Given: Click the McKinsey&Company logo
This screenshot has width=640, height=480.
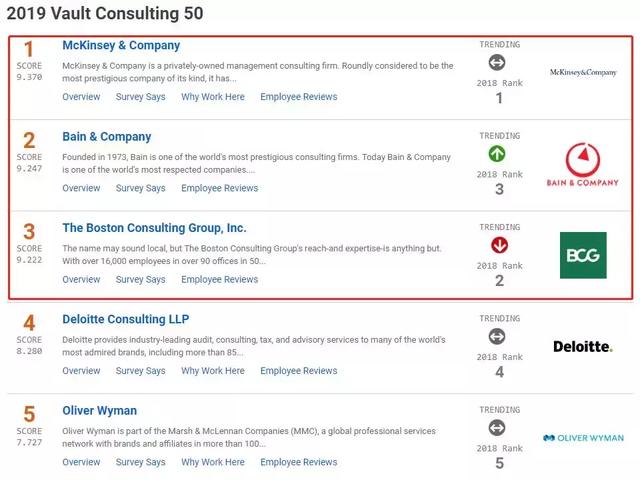Looking at the screenshot, I should pyautogui.click(x=583, y=72).
